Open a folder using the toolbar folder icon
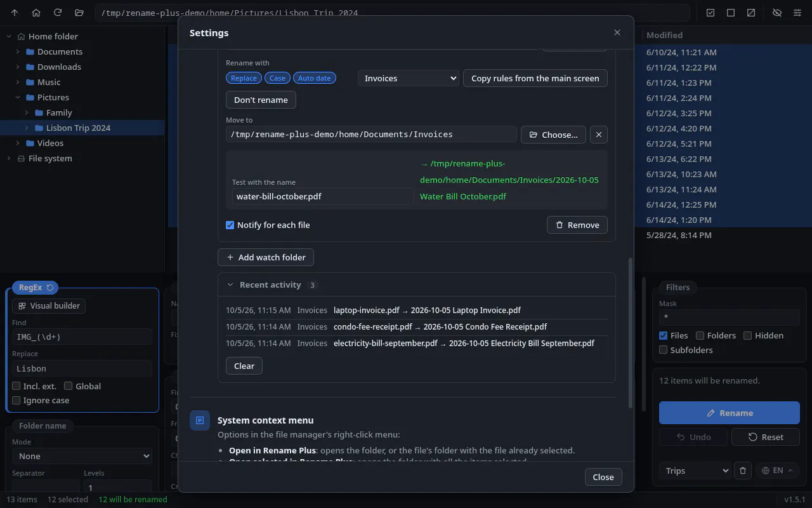The width and height of the screenshot is (812, 508). (79, 13)
